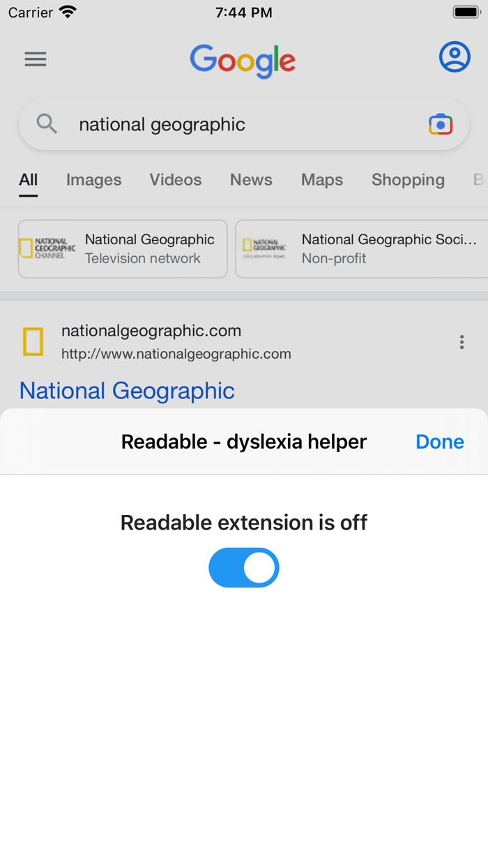Switch to the News tab

click(251, 180)
